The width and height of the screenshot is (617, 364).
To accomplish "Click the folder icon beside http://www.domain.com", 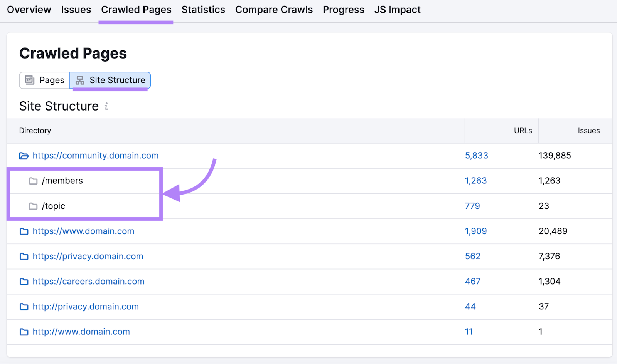I will click(24, 332).
